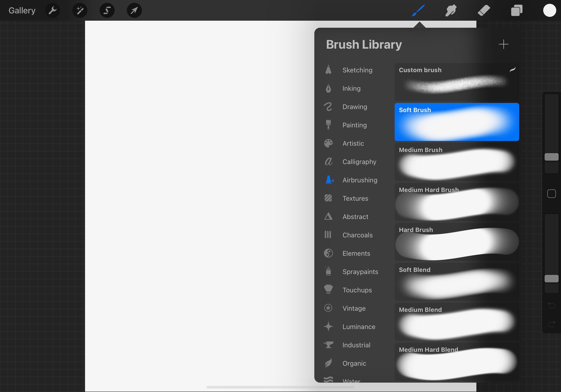Activate the Transform arrow tool
This screenshot has width=561, height=392.
134,10
